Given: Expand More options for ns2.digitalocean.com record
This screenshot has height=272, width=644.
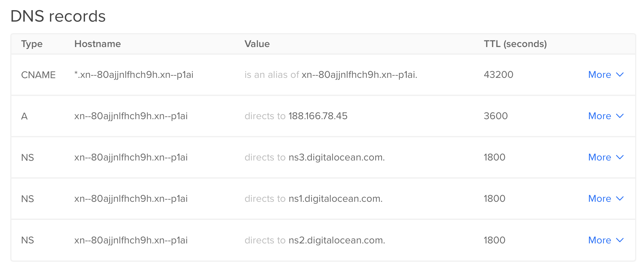Looking at the screenshot, I should [x=606, y=240].
